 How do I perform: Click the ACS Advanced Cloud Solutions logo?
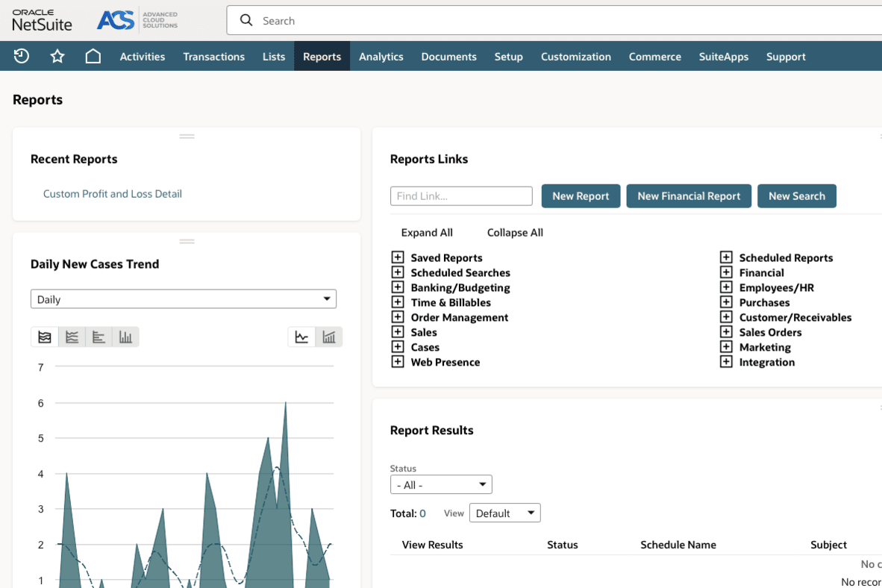click(137, 20)
